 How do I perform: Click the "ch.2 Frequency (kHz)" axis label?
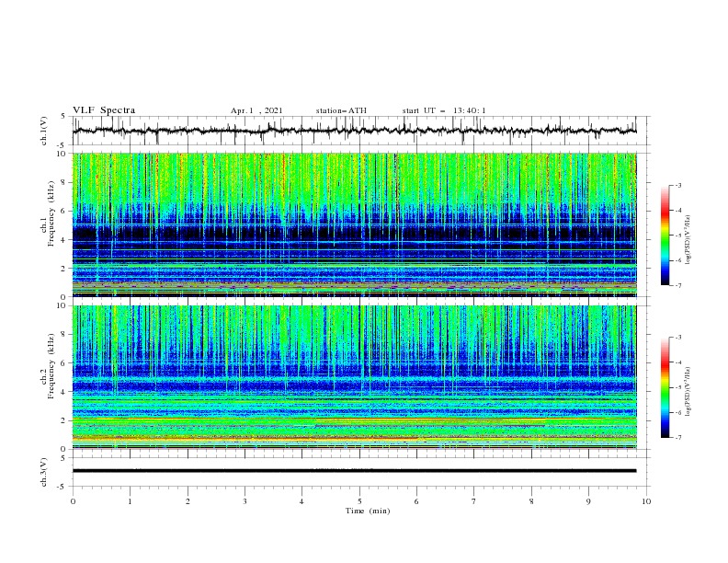pos(48,366)
